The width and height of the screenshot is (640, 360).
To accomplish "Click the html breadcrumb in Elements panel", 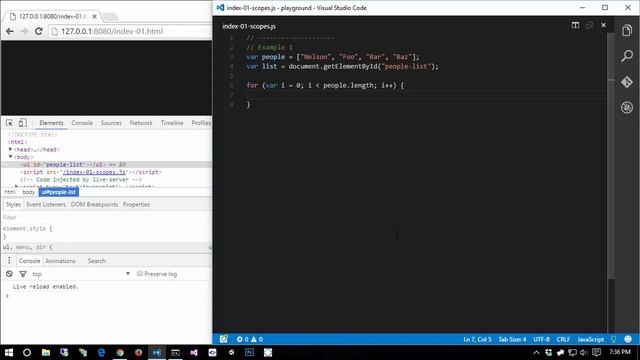I will pos(10,192).
